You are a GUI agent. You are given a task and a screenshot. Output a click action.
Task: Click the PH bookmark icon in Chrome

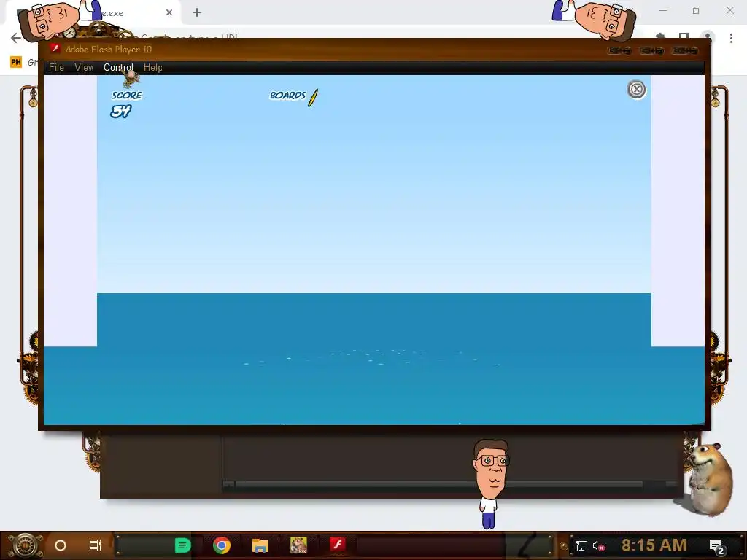click(x=16, y=62)
